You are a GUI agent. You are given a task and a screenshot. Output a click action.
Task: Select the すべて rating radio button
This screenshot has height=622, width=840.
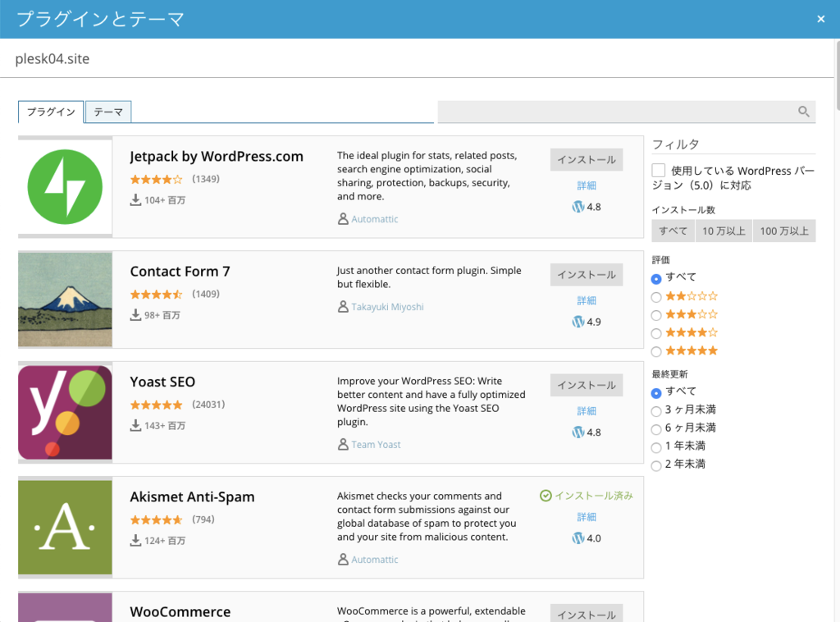tap(655, 279)
